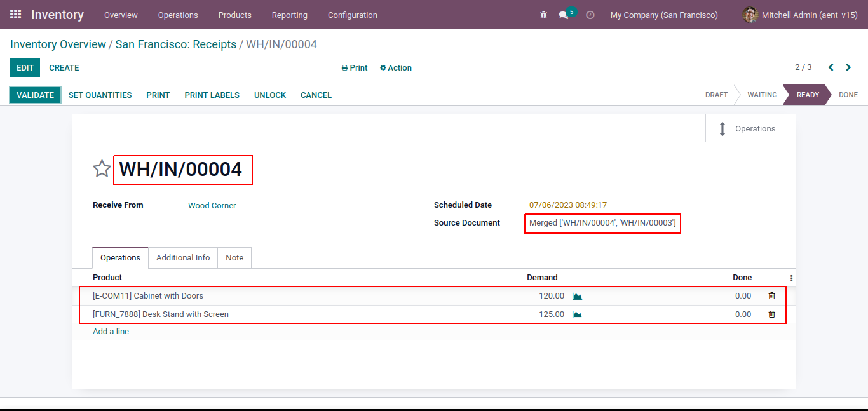Open the Action dropdown
Viewport: 868px width, 411px height.
(x=396, y=68)
